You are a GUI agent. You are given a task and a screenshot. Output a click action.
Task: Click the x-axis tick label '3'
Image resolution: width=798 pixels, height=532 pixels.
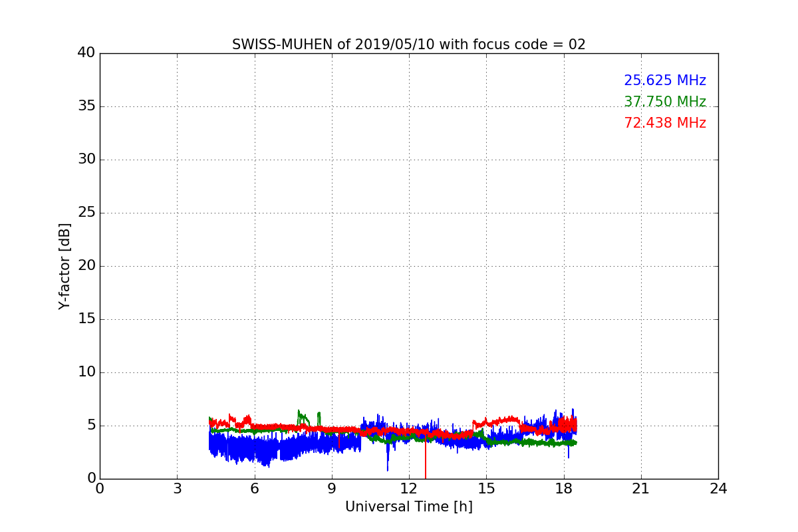[177, 489]
